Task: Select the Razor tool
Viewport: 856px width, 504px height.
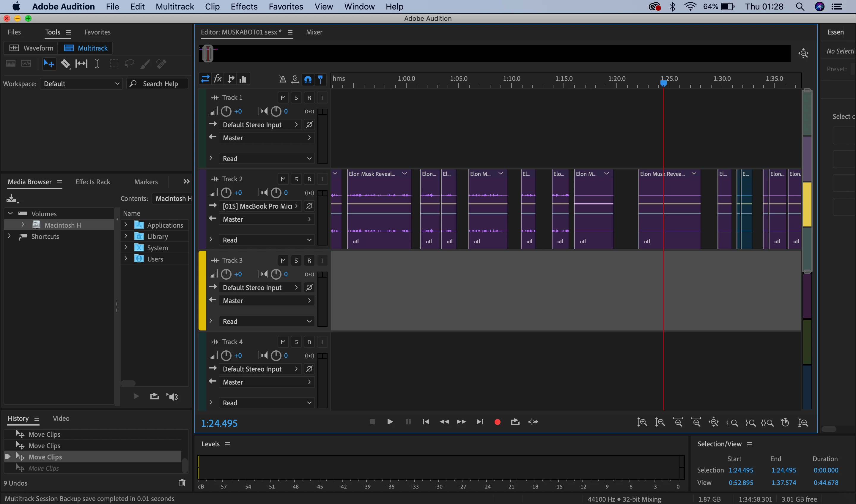Action: click(x=65, y=64)
